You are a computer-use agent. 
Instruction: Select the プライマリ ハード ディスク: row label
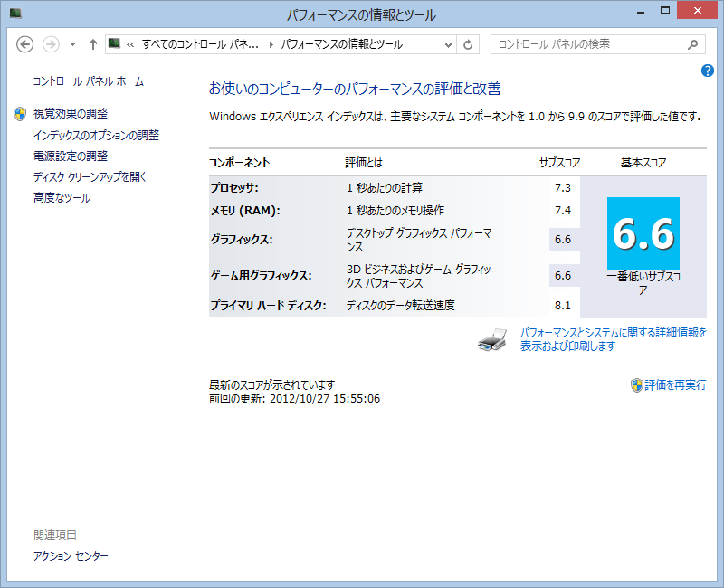tap(268, 305)
